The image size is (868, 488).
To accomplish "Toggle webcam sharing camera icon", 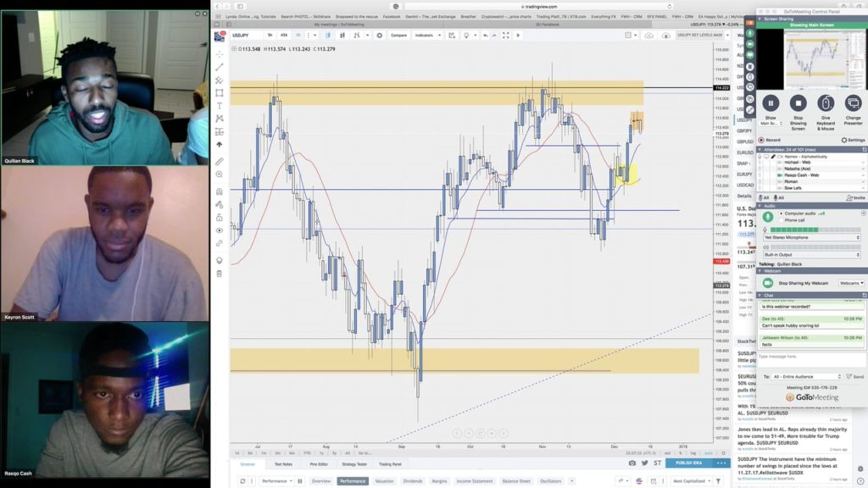I will 768,283.
